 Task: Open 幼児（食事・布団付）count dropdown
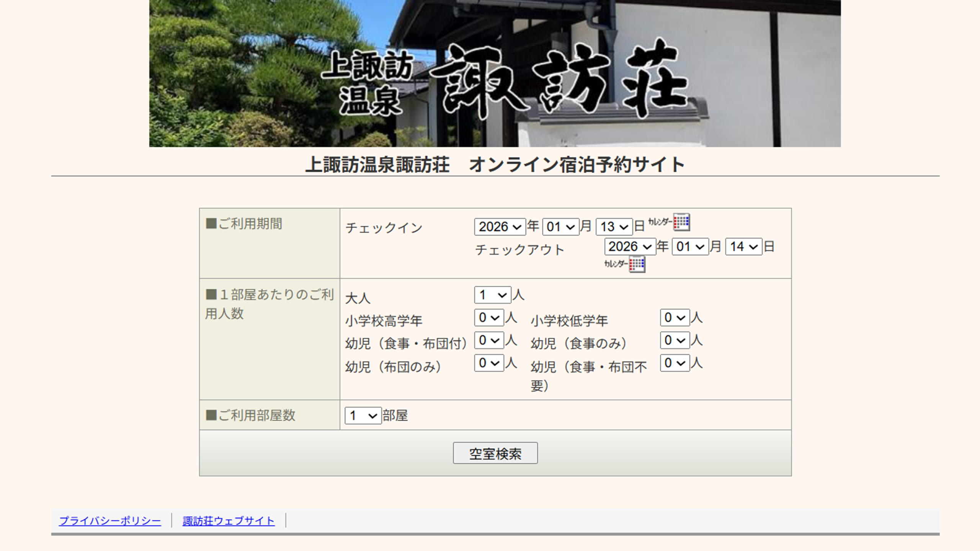[489, 340]
